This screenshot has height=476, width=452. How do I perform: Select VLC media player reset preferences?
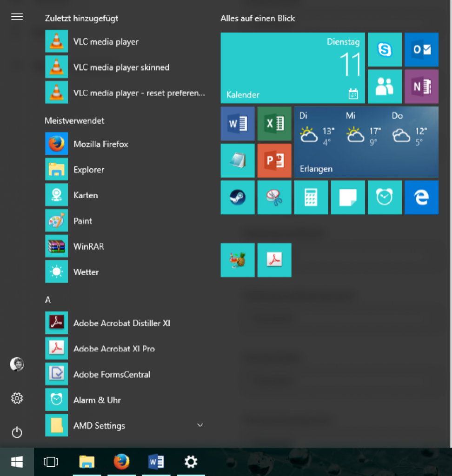pos(126,93)
